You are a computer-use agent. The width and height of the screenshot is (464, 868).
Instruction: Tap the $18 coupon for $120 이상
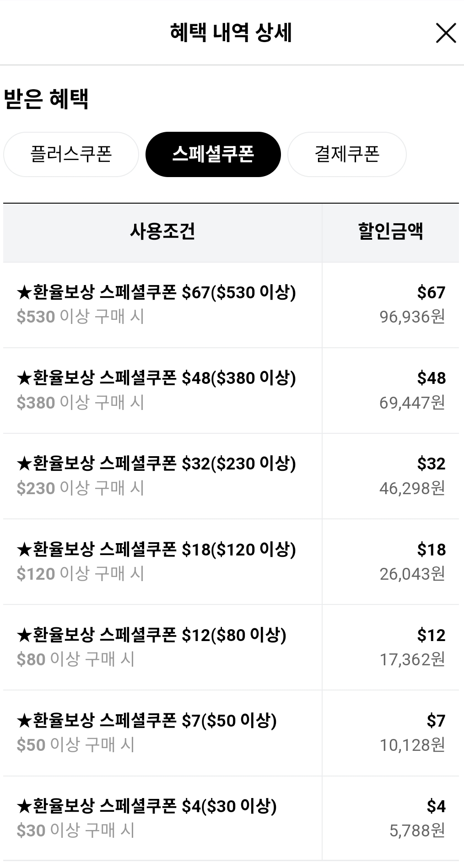156,550
